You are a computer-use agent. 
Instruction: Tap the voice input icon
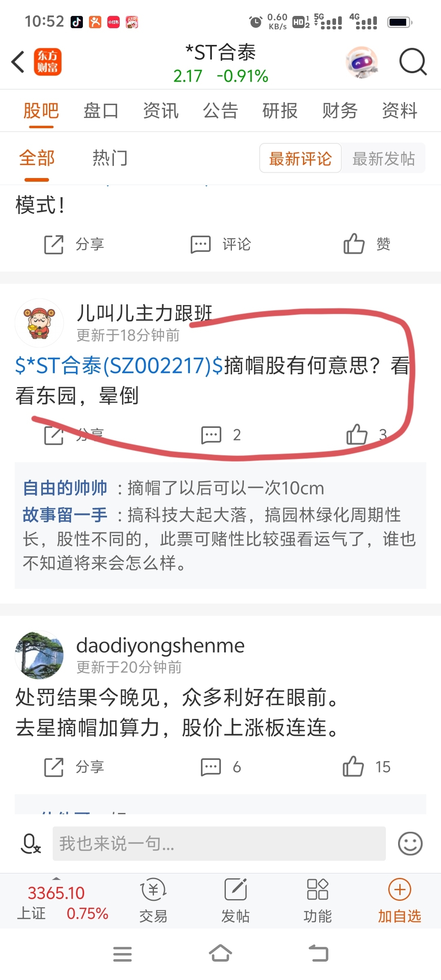(x=31, y=844)
